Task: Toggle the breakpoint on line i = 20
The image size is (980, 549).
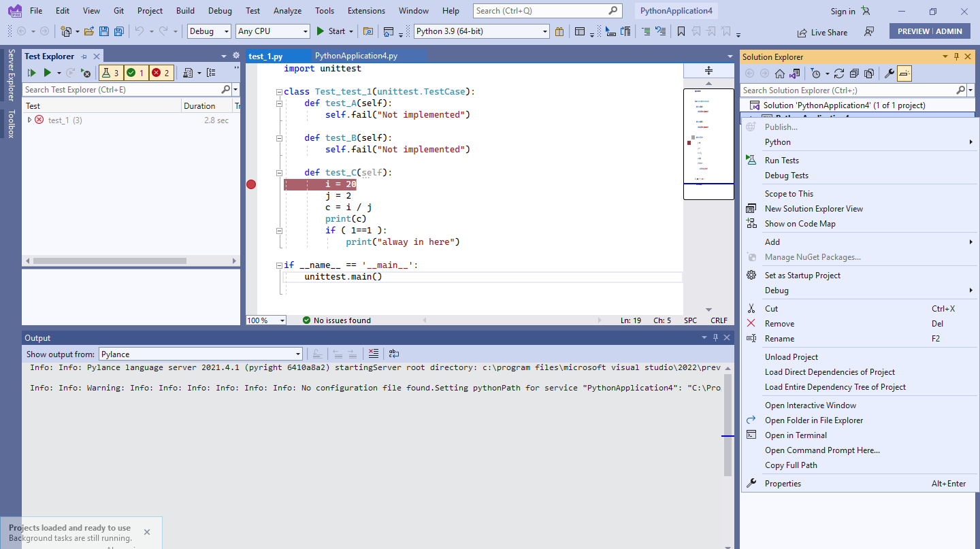Action: click(251, 184)
